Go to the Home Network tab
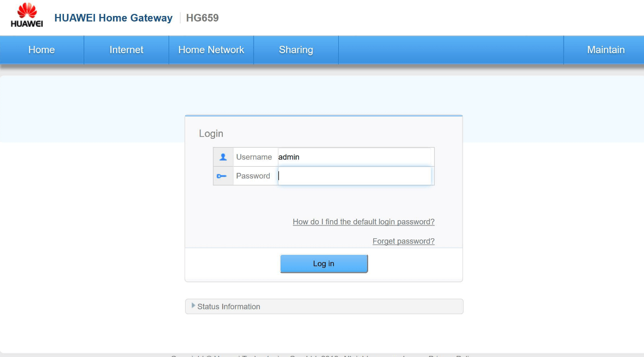The width and height of the screenshot is (644, 357). [211, 50]
